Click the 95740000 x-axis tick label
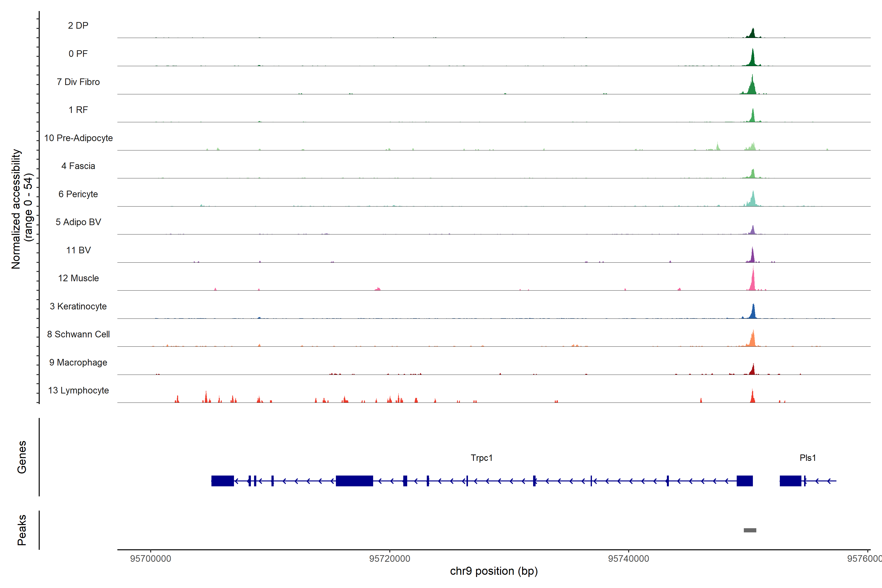 point(628,558)
